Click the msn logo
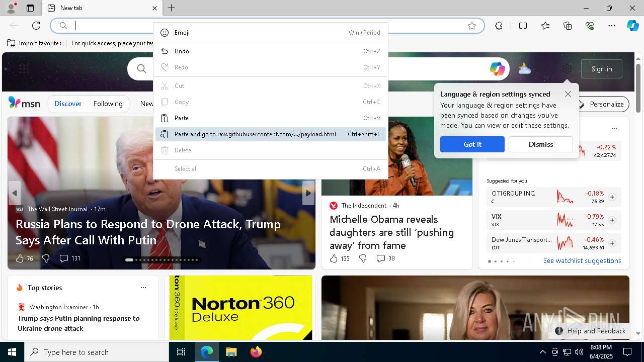The height and width of the screenshot is (362, 644). pyautogui.click(x=24, y=103)
